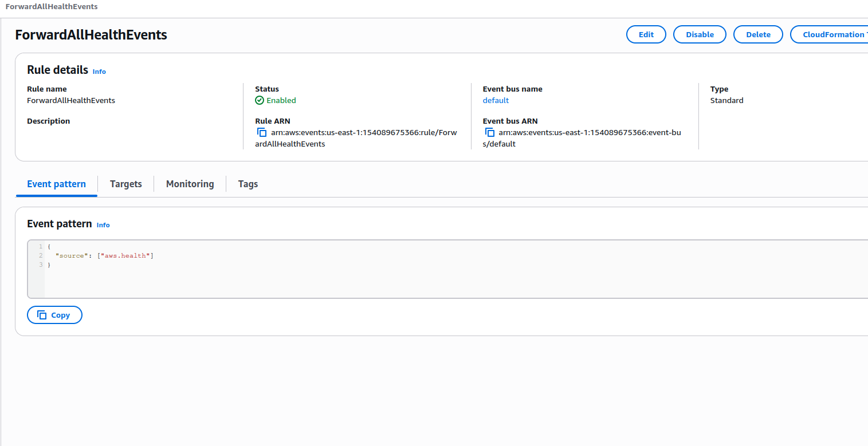
Task: Click line number 2 in editor gutter
Action: pyautogui.click(x=41, y=255)
